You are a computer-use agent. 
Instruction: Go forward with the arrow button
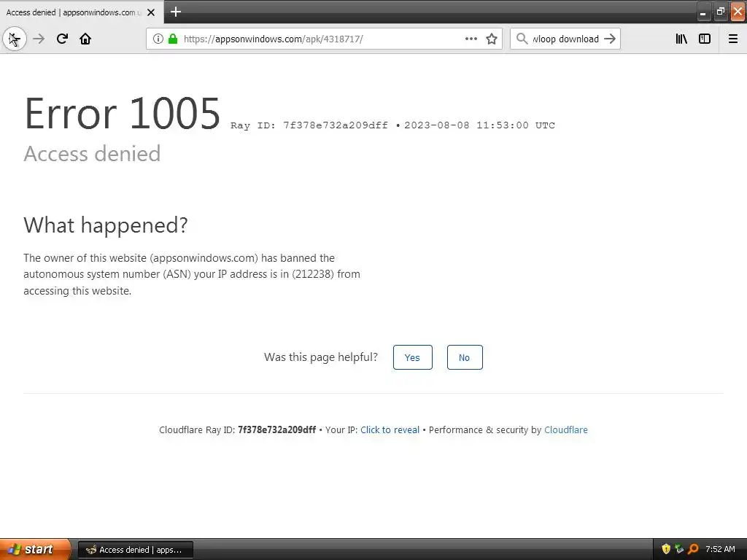click(39, 39)
